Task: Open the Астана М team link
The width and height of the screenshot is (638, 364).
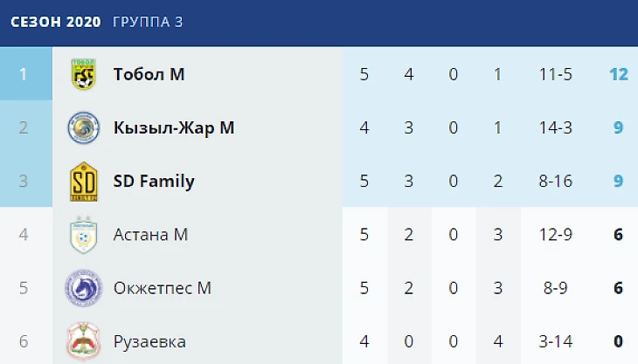Action: click(x=150, y=235)
